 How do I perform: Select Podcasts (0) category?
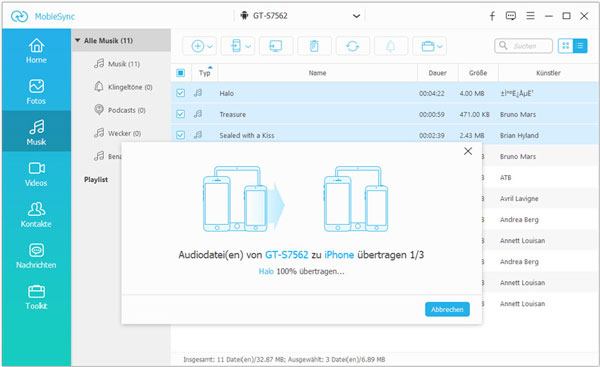click(126, 110)
